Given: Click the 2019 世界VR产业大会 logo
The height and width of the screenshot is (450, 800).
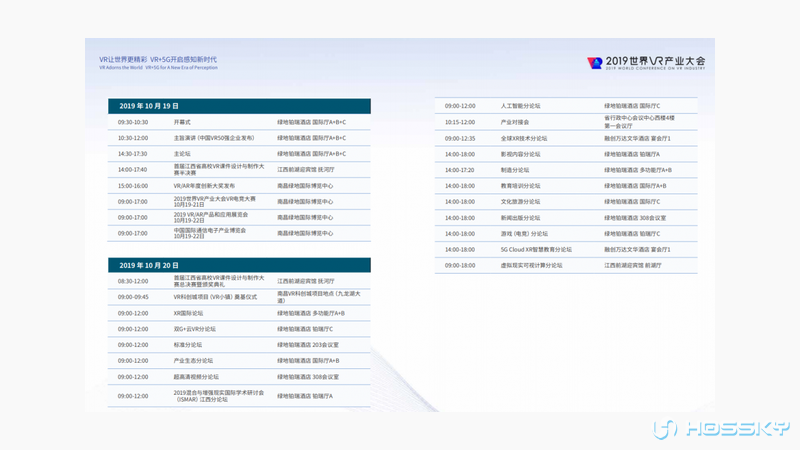Looking at the screenshot, I should [x=646, y=63].
